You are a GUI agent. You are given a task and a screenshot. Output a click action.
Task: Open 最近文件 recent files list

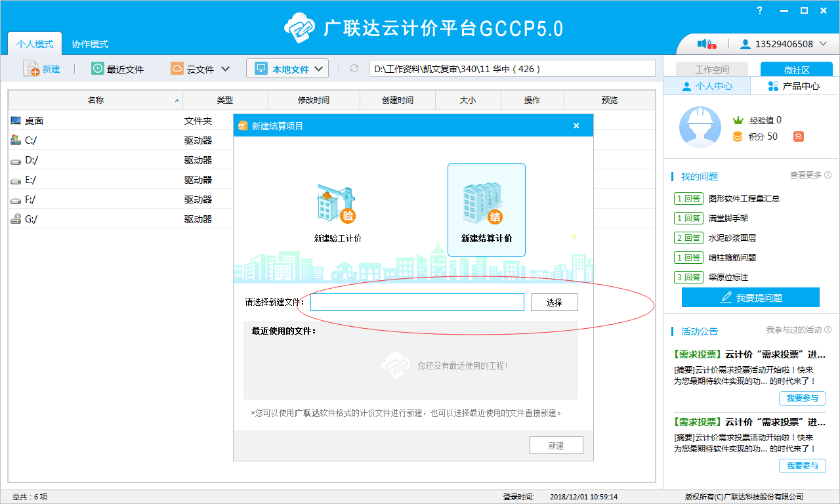coord(117,69)
